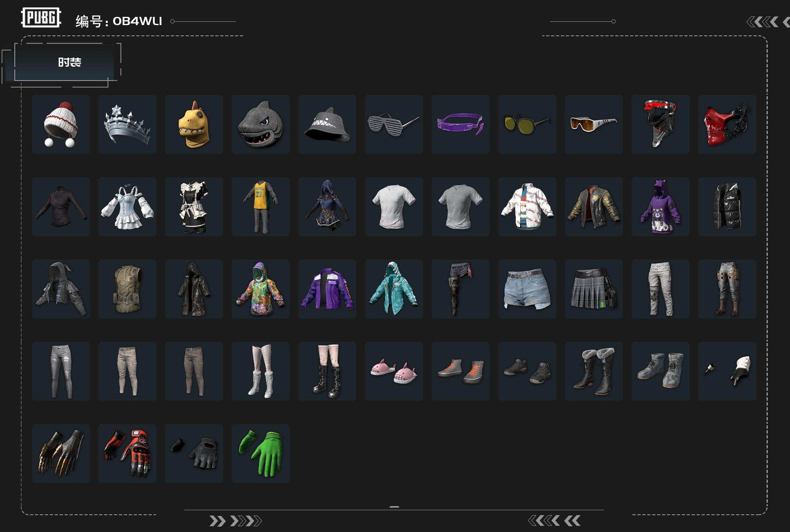This screenshot has height=532, width=790.
Task: Select the silver snowflake crown thumbnail
Action: (x=127, y=124)
